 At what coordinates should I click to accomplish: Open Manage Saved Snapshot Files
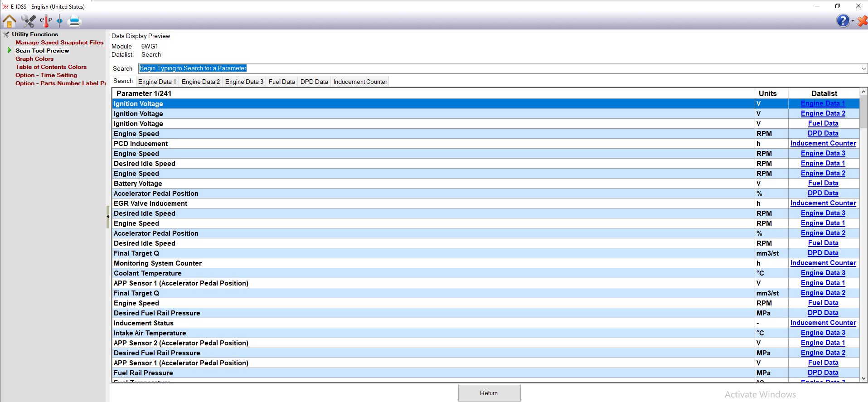click(59, 43)
